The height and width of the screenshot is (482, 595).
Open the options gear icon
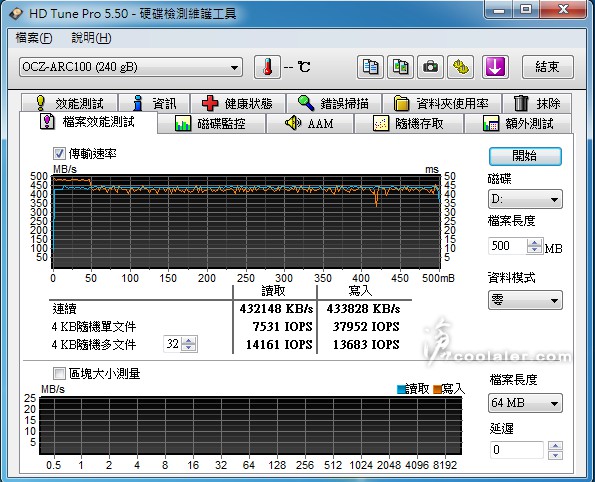461,67
